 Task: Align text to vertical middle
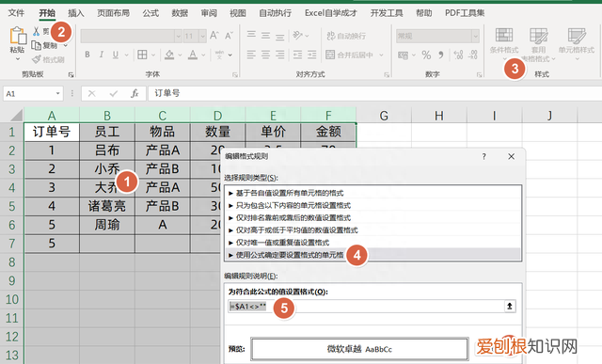(265, 36)
